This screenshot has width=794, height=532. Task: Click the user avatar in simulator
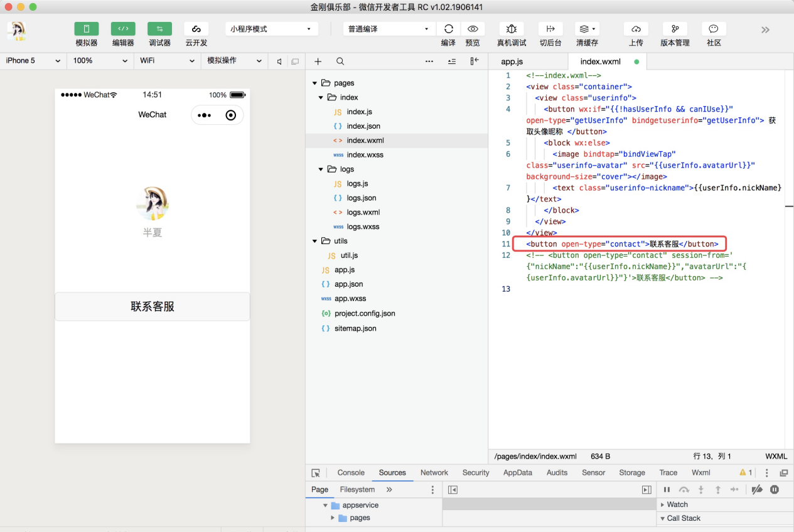pyautogui.click(x=153, y=203)
